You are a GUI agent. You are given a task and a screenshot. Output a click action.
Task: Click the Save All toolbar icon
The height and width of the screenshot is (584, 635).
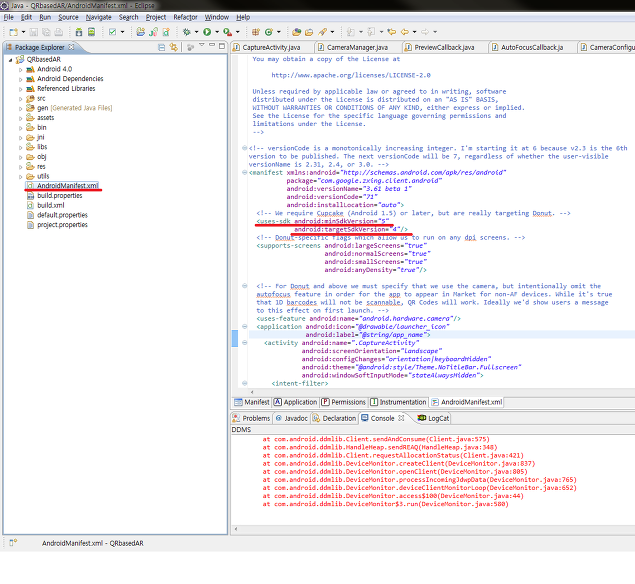(46, 32)
